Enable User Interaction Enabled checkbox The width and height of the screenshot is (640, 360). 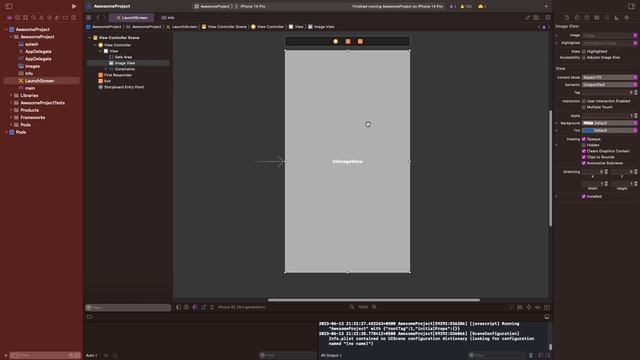click(x=584, y=101)
